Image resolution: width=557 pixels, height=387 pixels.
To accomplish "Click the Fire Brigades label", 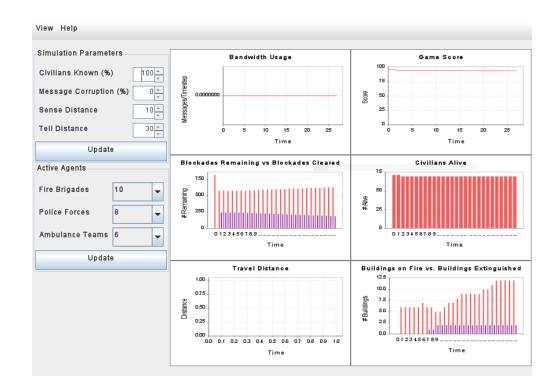I will (x=64, y=189).
